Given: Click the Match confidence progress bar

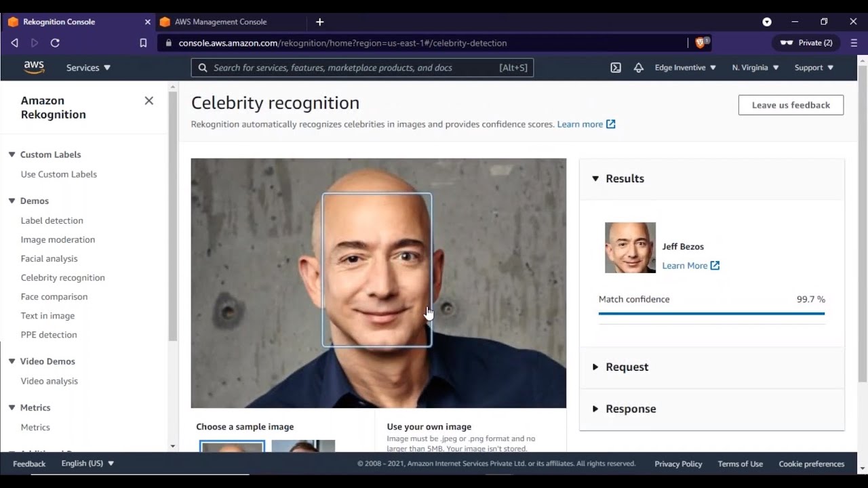Looking at the screenshot, I should [711, 314].
